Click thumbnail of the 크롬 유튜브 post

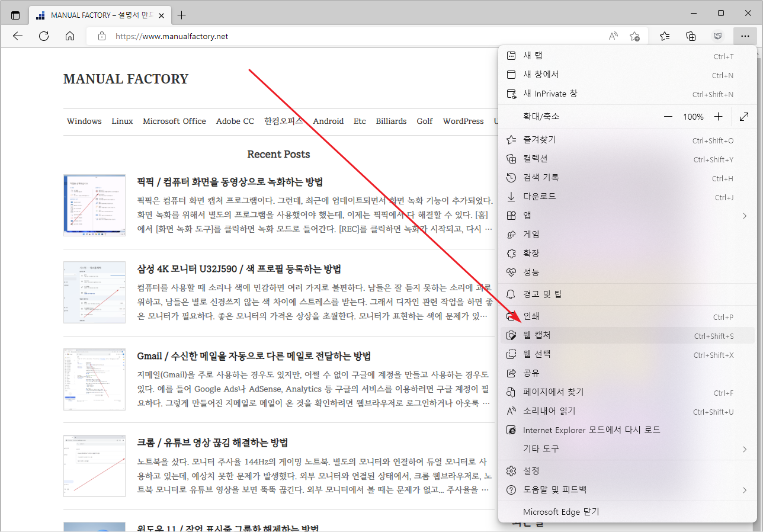(94, 466)
